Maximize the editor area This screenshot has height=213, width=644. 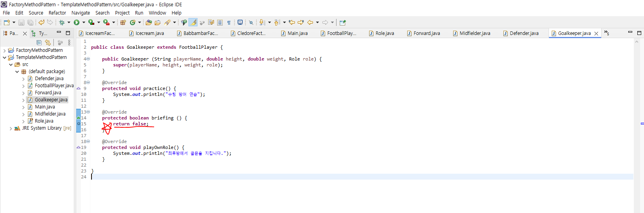click(x=639, y=33)
